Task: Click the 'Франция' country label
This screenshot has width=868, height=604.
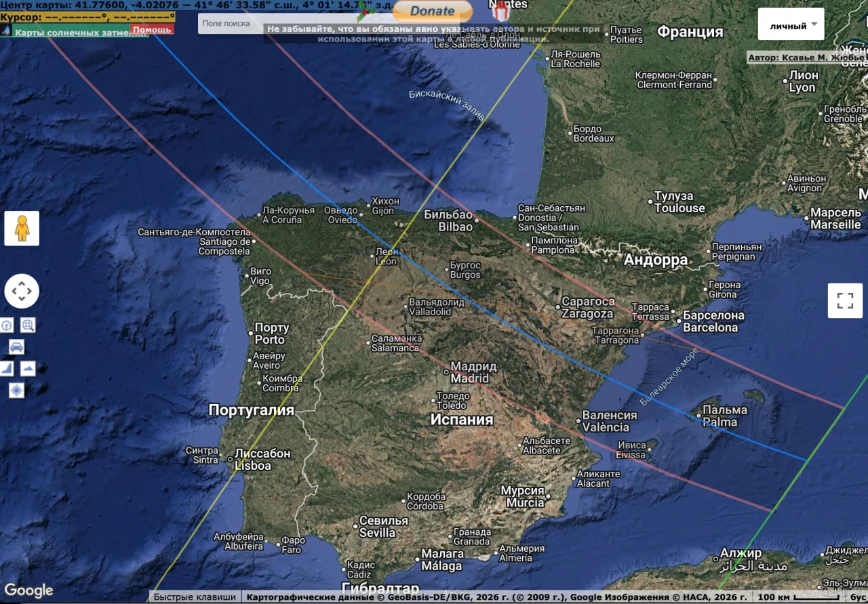Action: [690, 32]
